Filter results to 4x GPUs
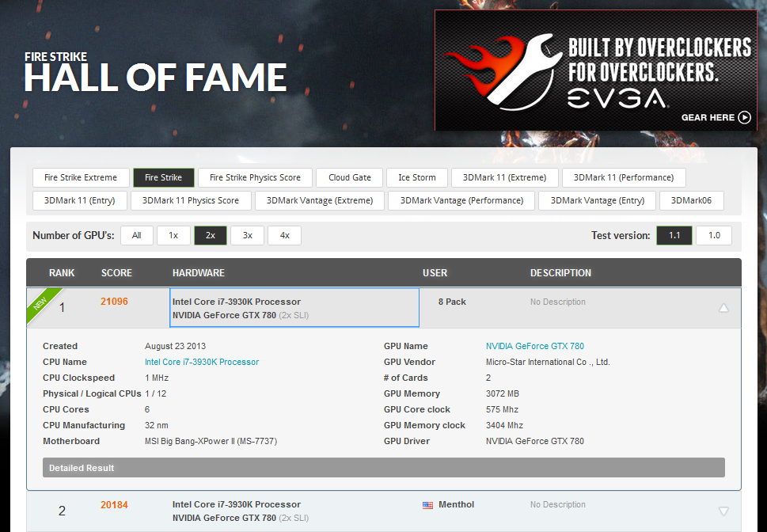The height and width of the screenshot is (532, 767). 285,235
